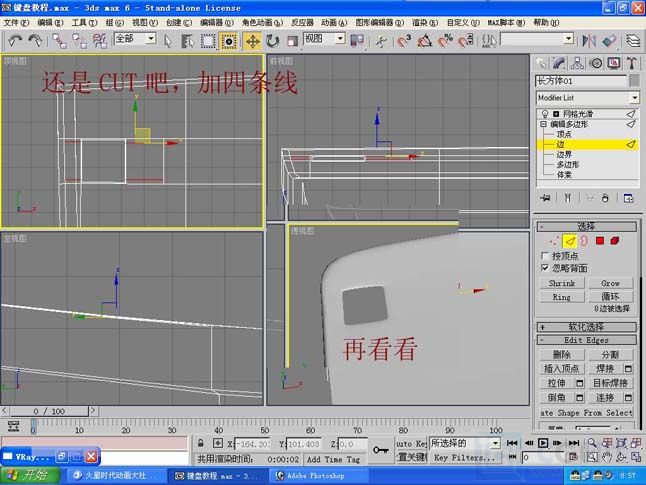Choose the Unlink Selection tool
Screen dimensions: 646x485
click(80, 41)
